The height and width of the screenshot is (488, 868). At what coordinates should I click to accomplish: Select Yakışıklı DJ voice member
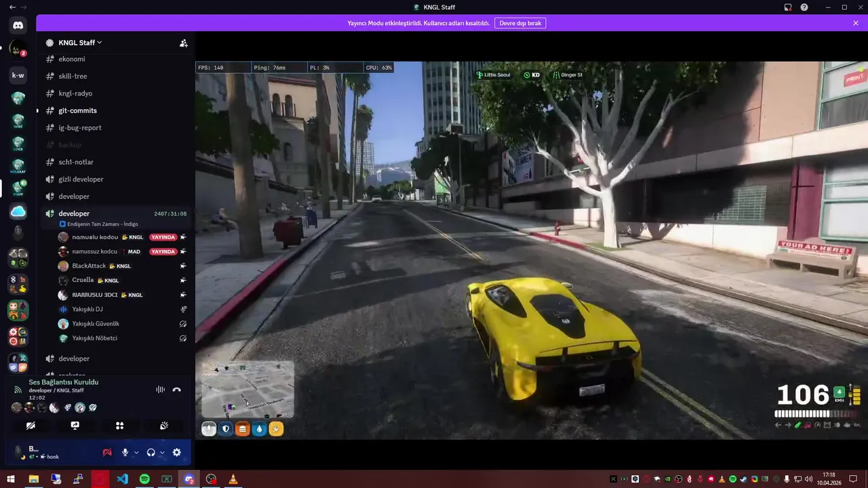(x=122, y=309)
